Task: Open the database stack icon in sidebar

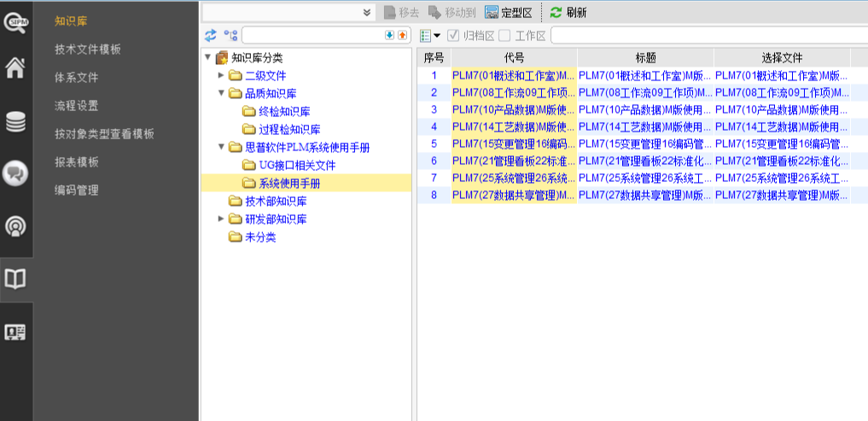Action: 15,122
